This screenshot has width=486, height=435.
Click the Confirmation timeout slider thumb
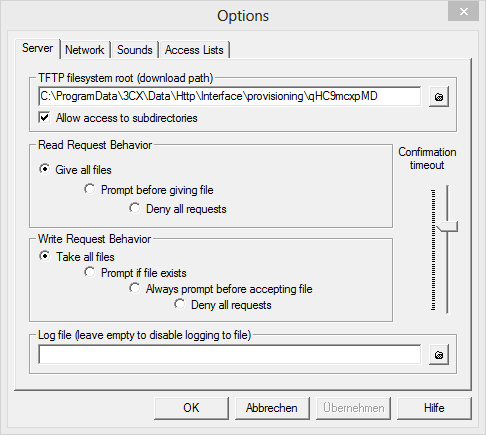(447, 227)
